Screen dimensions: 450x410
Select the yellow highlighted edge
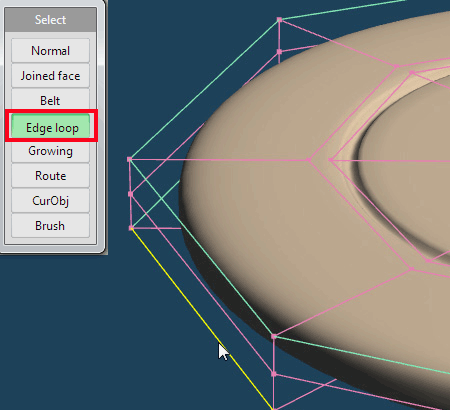point(202,319)
